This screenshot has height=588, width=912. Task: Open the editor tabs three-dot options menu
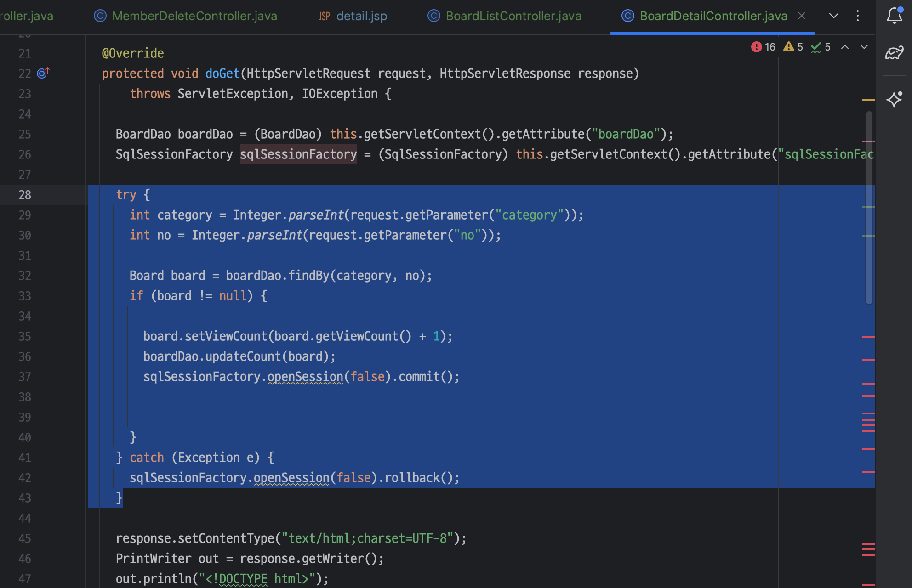858,16
